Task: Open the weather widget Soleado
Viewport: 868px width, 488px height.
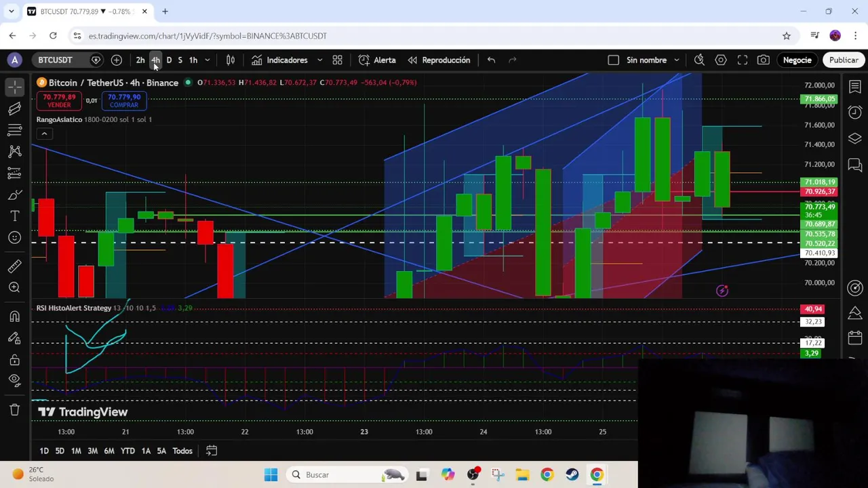Action: tap(33, 474)
